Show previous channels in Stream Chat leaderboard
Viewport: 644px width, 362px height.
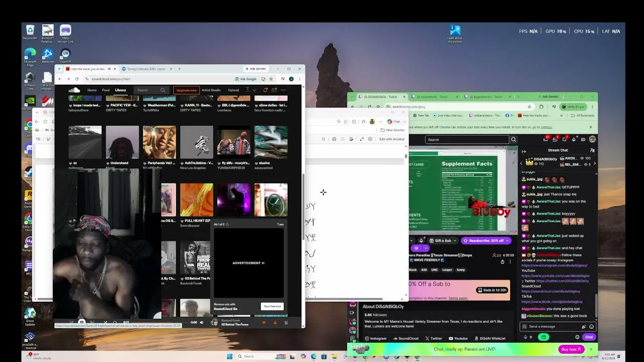tap(521, 162)
